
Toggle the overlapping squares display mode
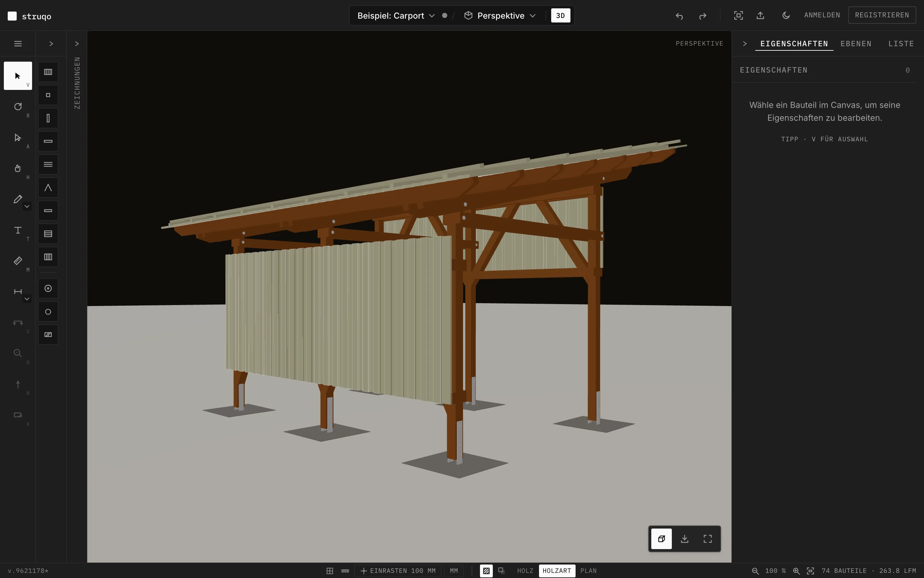(x=501, y=571)
